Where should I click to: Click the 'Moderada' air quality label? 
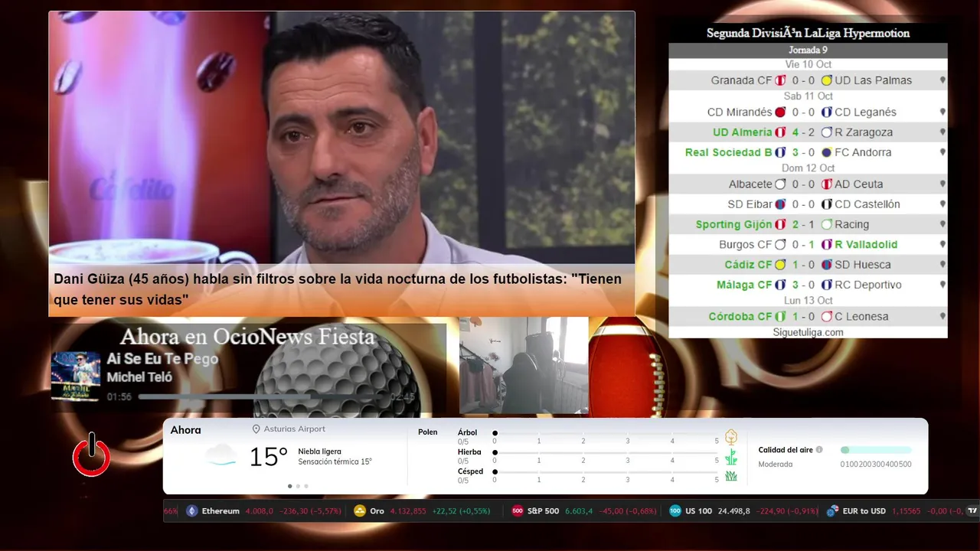click(x=776, y=465)
